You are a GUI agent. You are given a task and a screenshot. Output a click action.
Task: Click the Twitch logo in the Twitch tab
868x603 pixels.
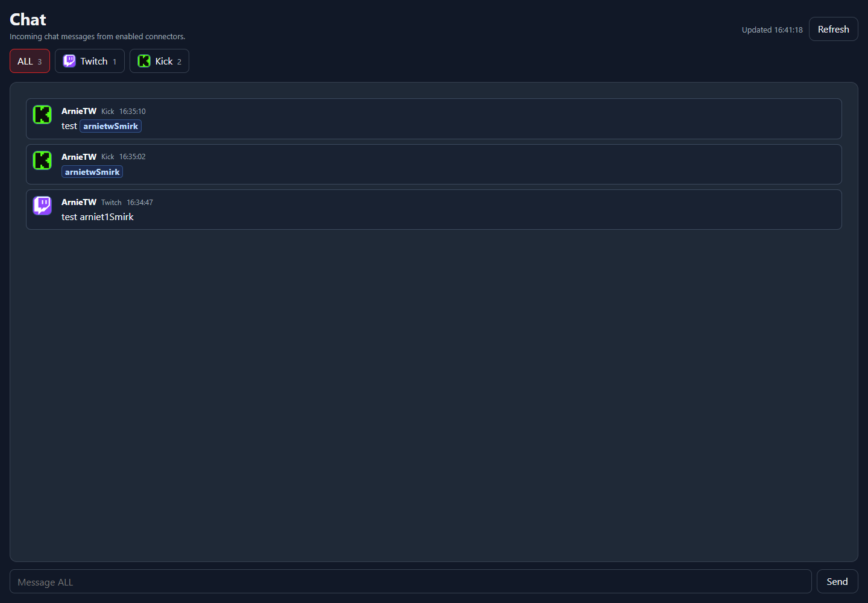[69, 61]
